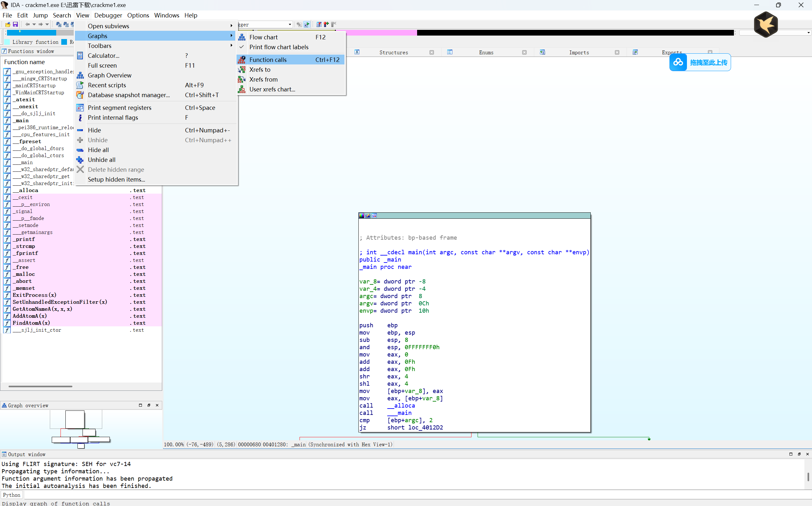The image size is (812, 506).
Task: Close the Structures tab
Action: pyautogui.click(x=432, y=53)
